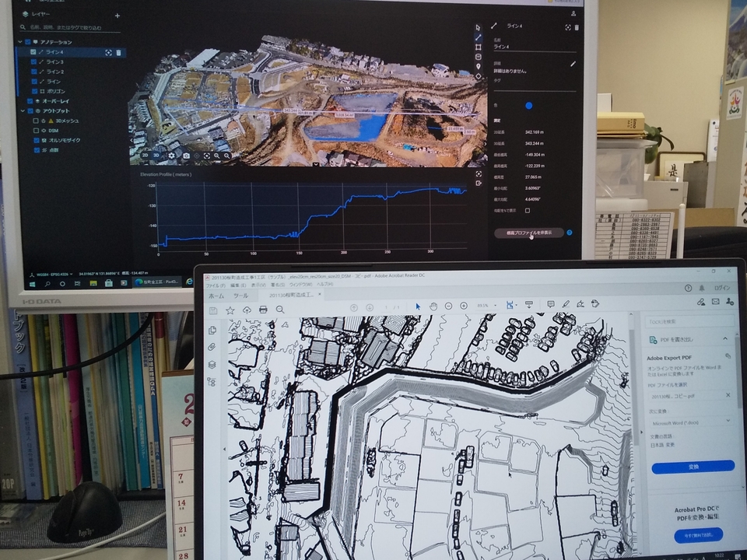Viewport: 747px width, 560px height.
Task: Open the WGS84 EPSG:4326 coordinate dropdown
Action: coord(54,275)
